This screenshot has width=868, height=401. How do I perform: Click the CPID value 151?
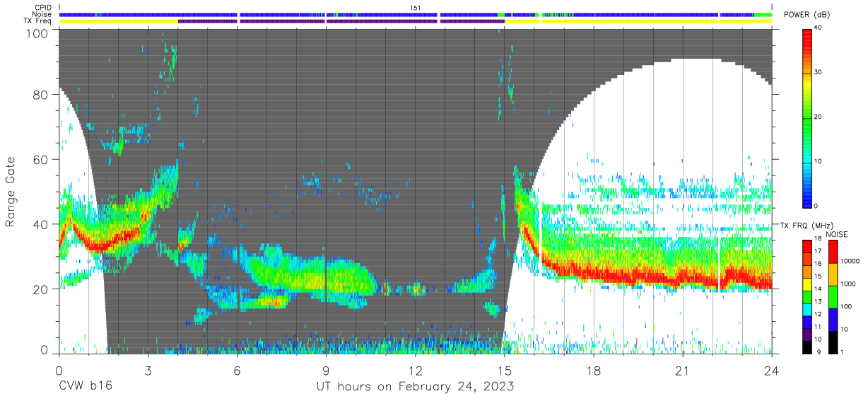point(416,7)
